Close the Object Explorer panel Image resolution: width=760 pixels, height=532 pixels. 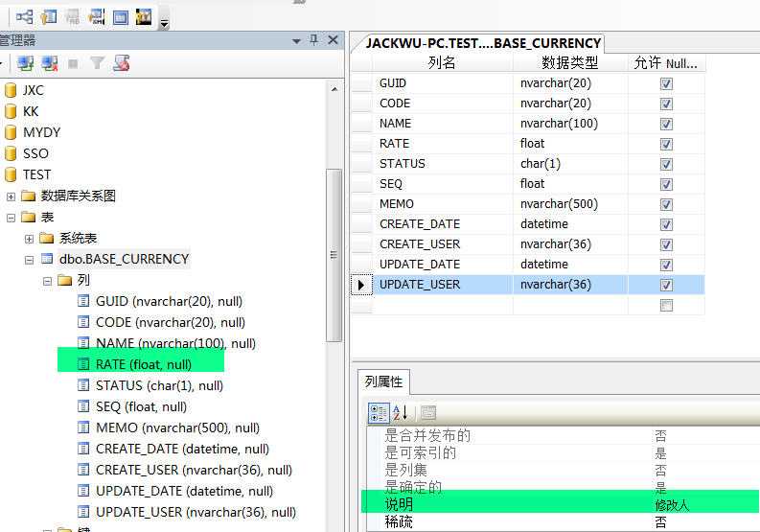coord(333,39)
